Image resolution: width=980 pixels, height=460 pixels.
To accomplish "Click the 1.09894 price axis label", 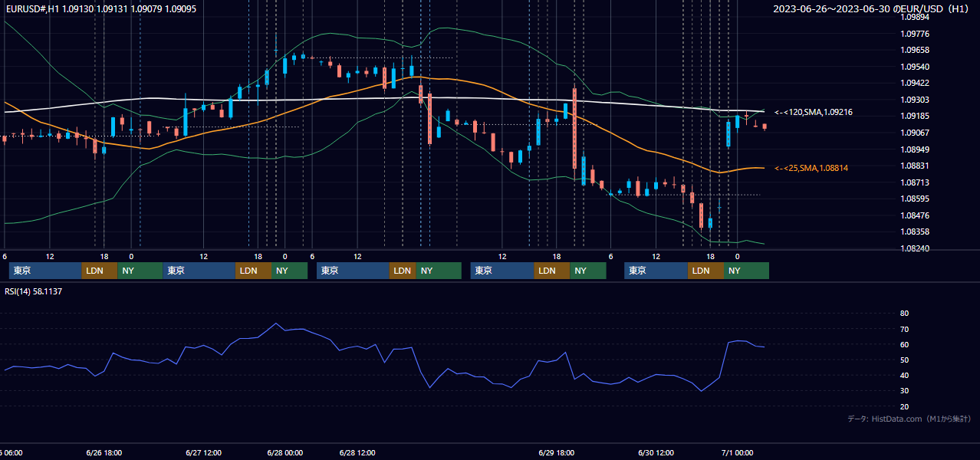I will click(x=915, y=17).
